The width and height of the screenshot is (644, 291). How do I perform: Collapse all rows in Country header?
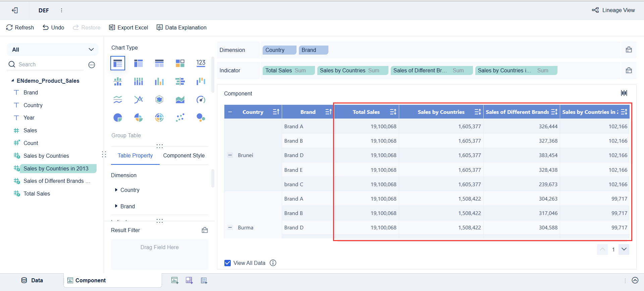pos(230,112)
